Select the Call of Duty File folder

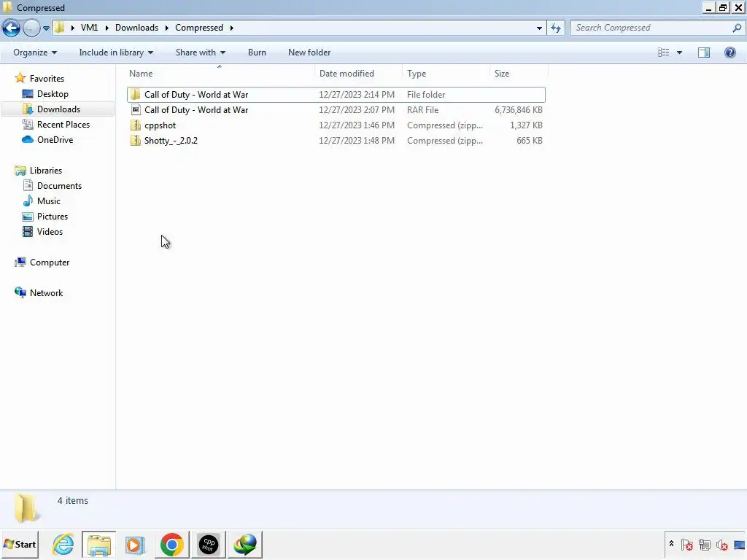336,94
